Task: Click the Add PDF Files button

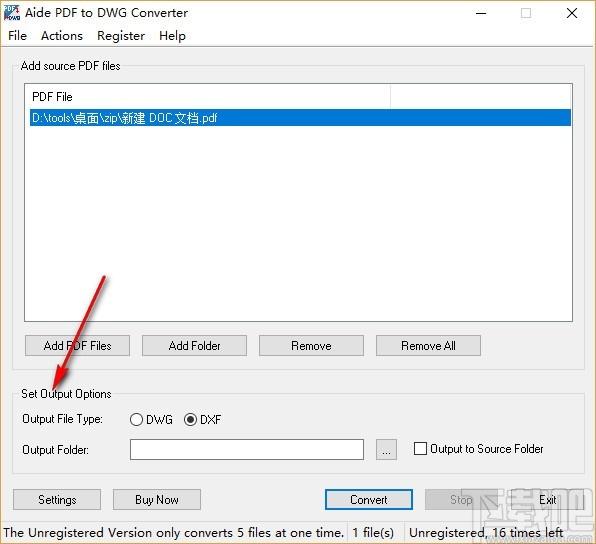Action: [78, 346]
